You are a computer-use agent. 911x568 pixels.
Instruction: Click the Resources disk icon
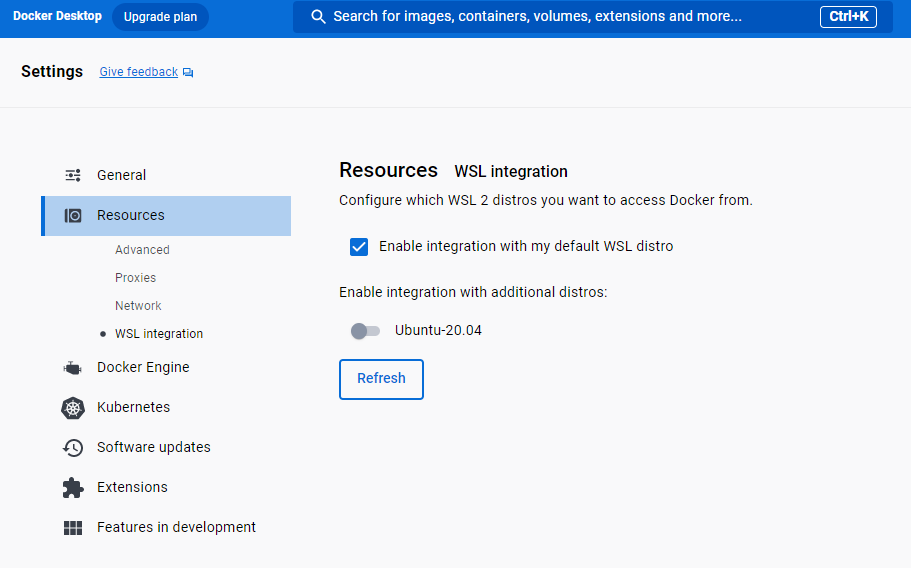(x=73, y=216)
